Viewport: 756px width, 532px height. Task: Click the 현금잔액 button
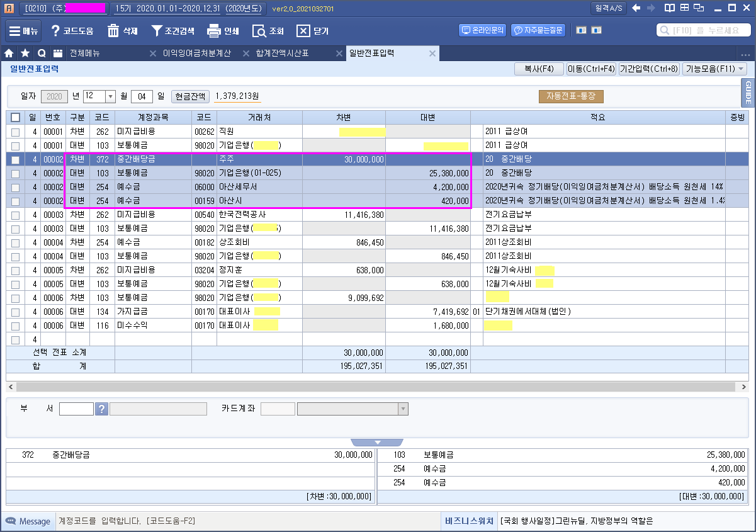click(190, 96)
